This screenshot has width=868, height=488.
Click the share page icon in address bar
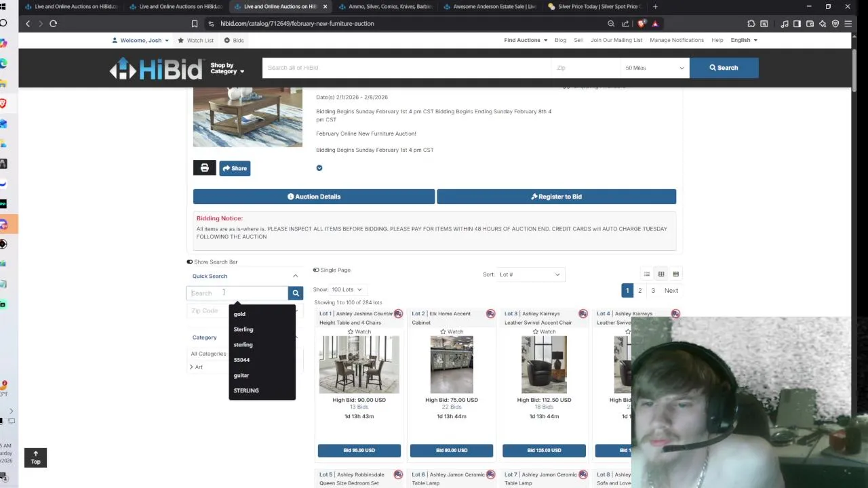coord(625,24)
